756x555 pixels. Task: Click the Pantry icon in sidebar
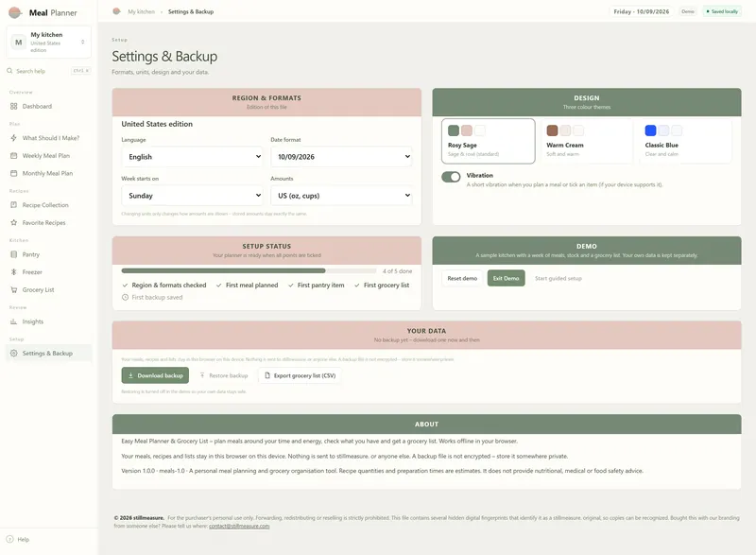(x=13, y=254)
